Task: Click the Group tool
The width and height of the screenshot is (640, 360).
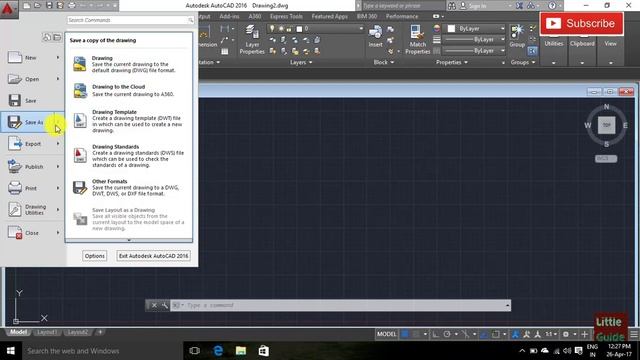Action: coord(517,36)
